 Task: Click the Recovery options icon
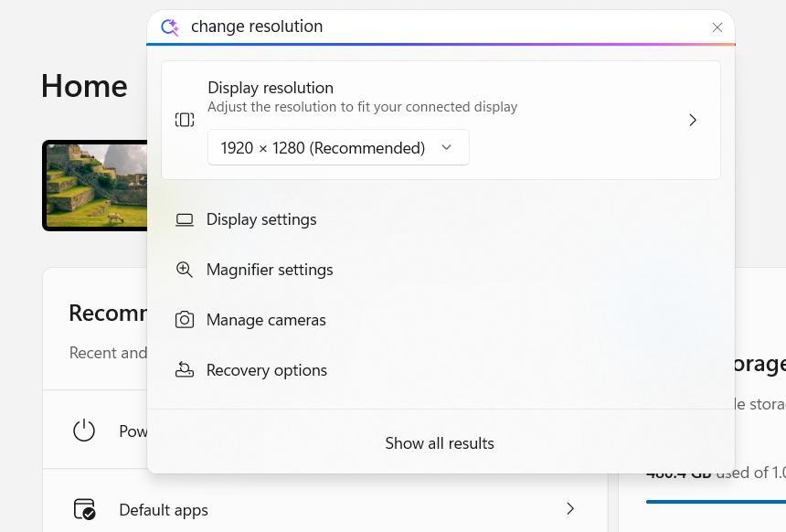click(185, 370)
